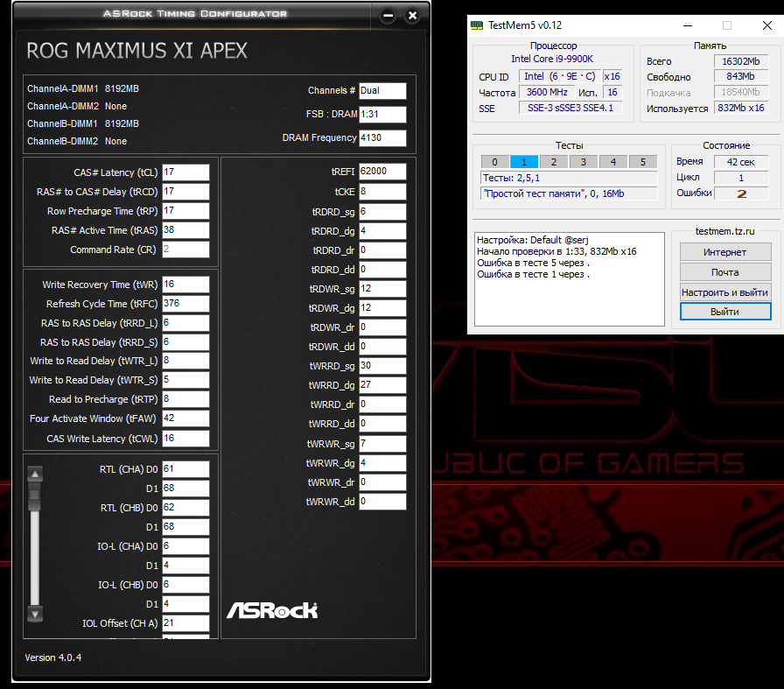
Task: Click the Version 4.0.4 label
Action: tap(53, 657)
